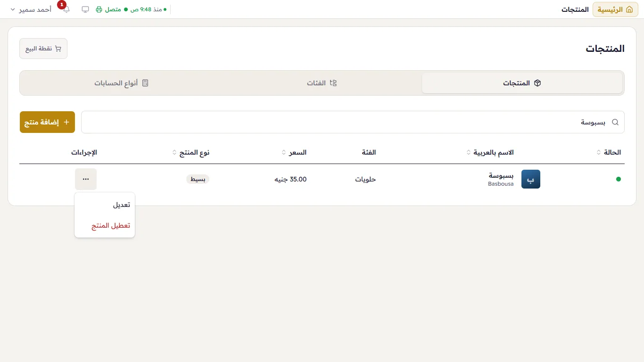644x362 pixels.
Task: Click the last-sync time منذ 9:48 ص
Action: point(149,9)
